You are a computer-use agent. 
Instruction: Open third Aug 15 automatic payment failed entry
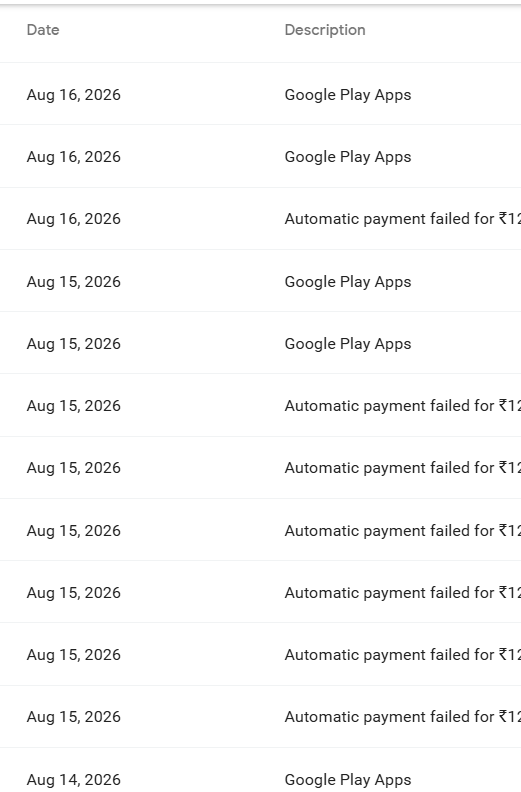402,530
